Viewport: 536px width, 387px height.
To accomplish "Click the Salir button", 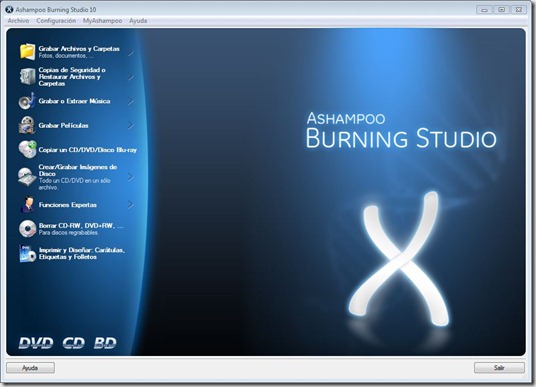I will click(x=499, y=368).
